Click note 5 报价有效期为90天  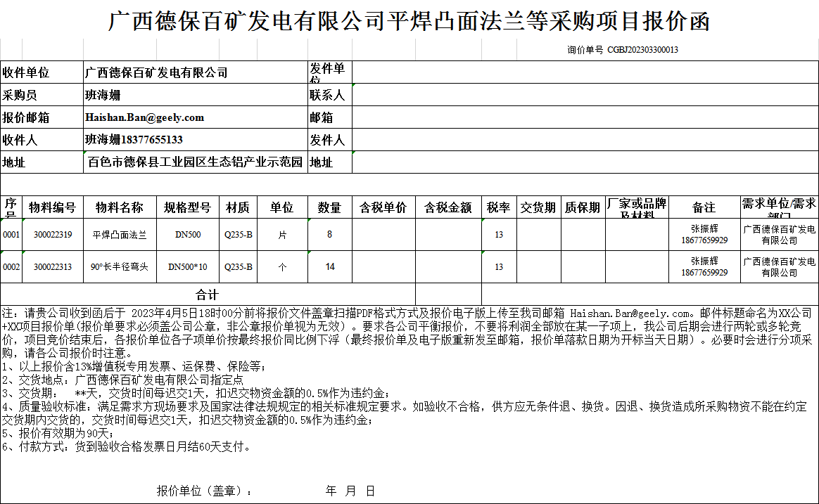58,434
